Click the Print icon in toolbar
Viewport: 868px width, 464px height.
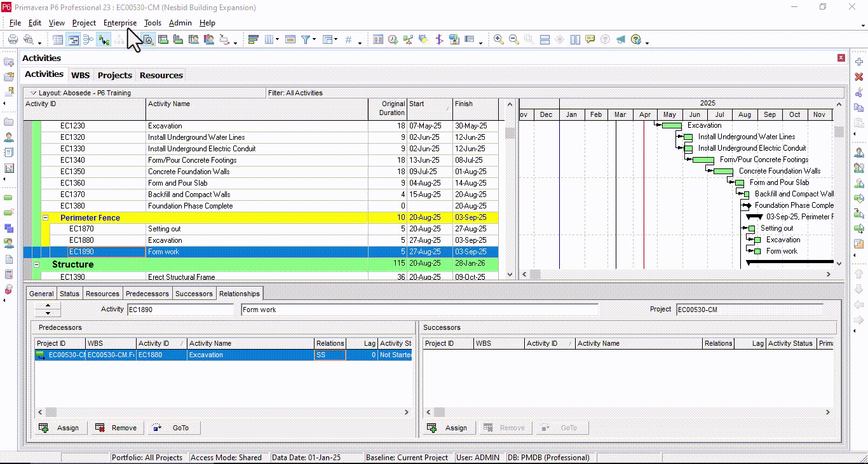pyautogui.click(x=13, y=39)
